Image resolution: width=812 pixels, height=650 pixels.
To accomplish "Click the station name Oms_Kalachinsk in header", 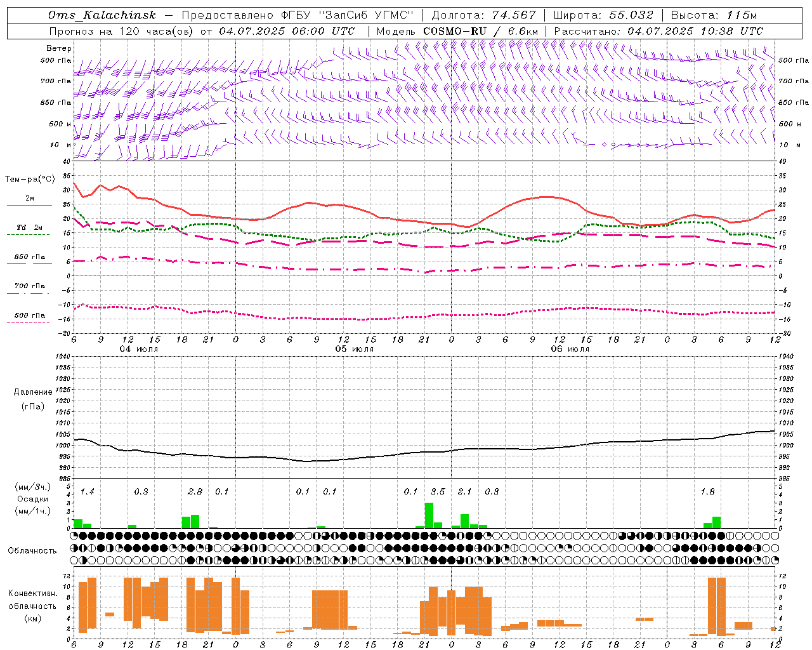I will (x=101, y=15).
